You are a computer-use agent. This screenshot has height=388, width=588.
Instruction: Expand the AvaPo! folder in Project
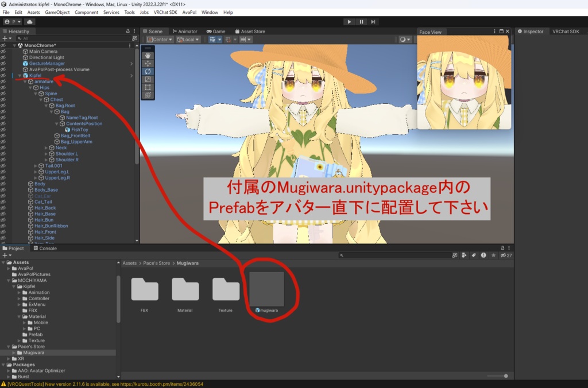tap(8, 269)
